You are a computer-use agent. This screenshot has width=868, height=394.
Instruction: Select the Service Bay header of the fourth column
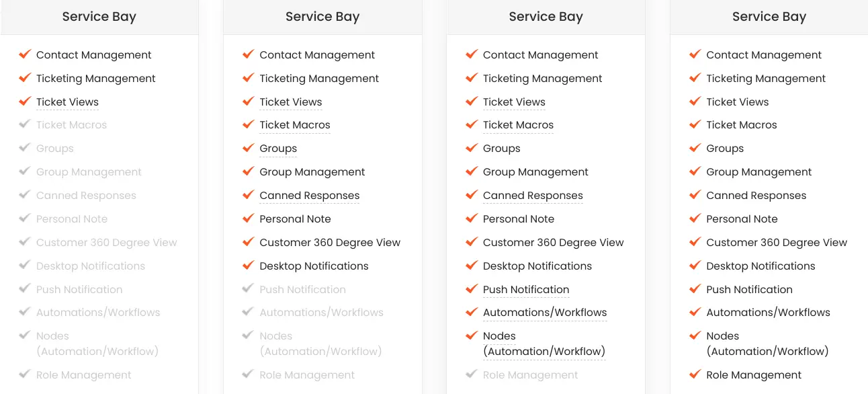point(769,16)
